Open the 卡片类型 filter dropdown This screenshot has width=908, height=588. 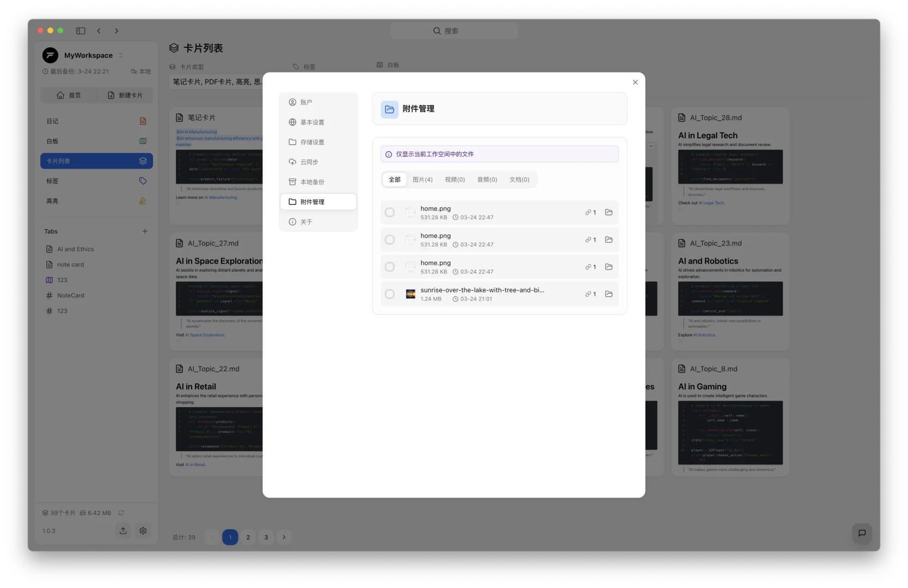(216, 82)
